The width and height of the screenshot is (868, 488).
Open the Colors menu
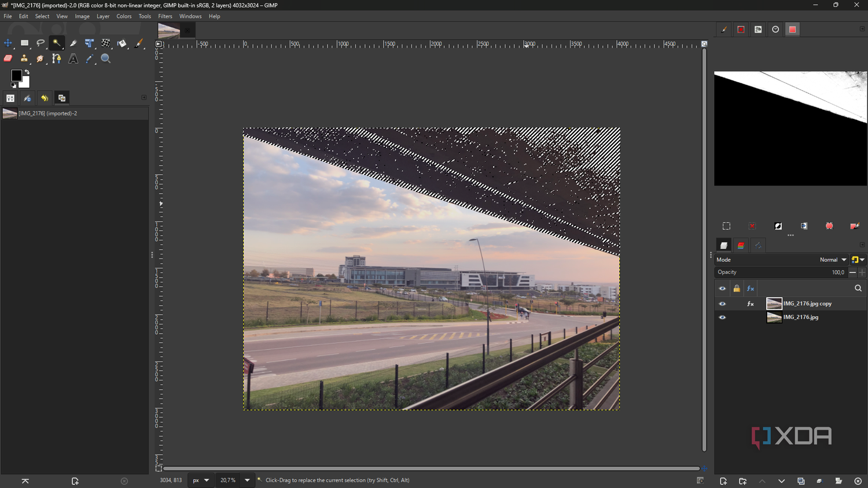pyautogui.click(x=124, y=16)
